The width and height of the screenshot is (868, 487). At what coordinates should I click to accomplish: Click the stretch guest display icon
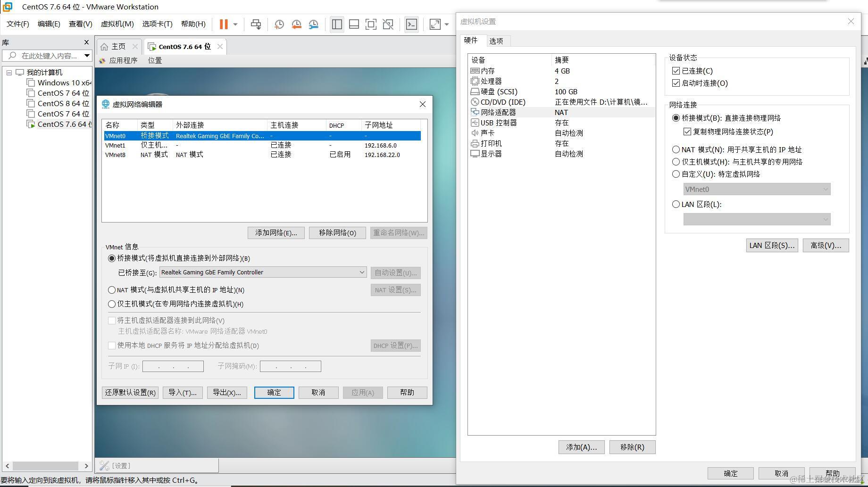click(435, 24)
